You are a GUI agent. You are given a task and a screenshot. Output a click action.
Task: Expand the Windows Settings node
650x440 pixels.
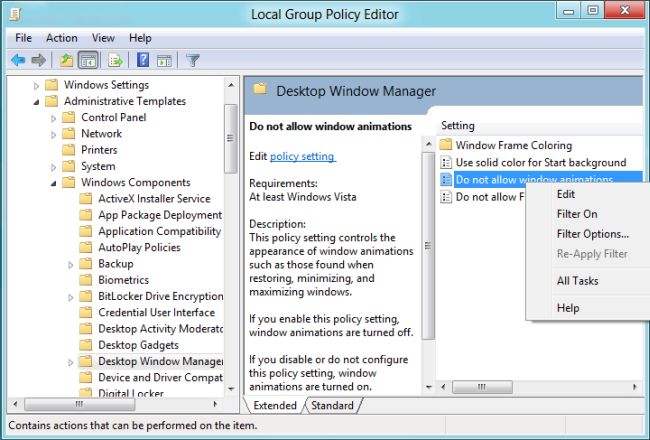(x=36, y=85)
